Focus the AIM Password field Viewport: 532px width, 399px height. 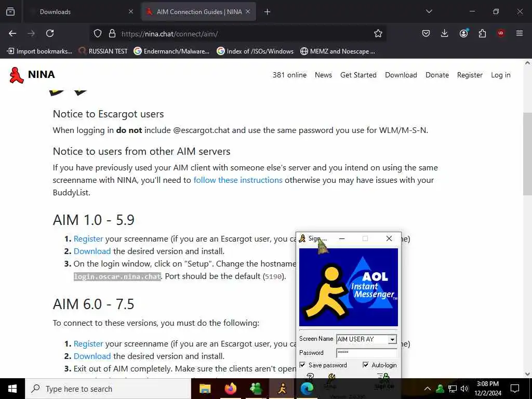[366, 353]
